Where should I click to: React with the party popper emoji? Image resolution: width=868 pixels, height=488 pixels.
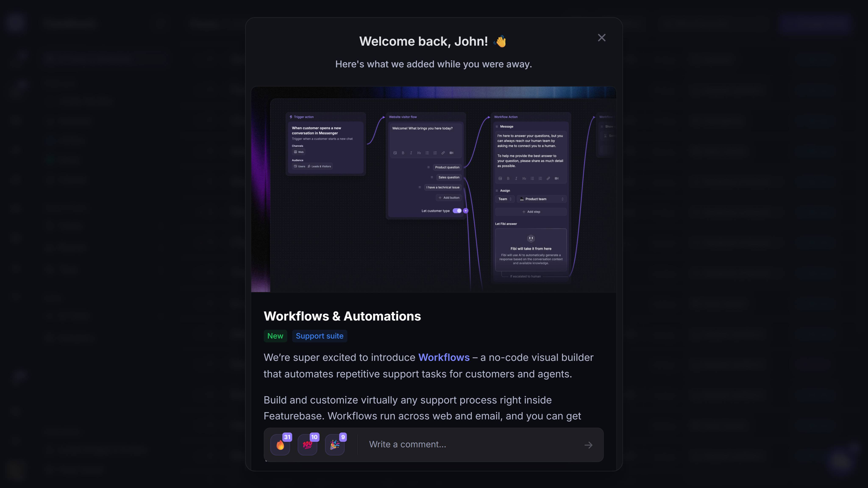click(335, 445)
